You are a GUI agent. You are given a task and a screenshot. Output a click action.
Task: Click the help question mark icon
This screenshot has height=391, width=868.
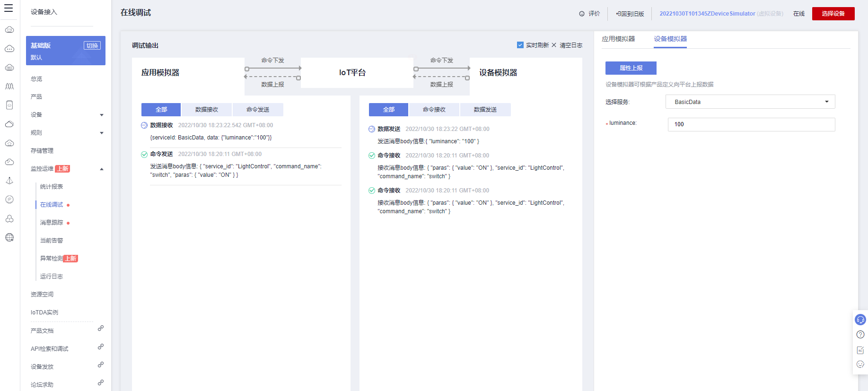[860, 335]
